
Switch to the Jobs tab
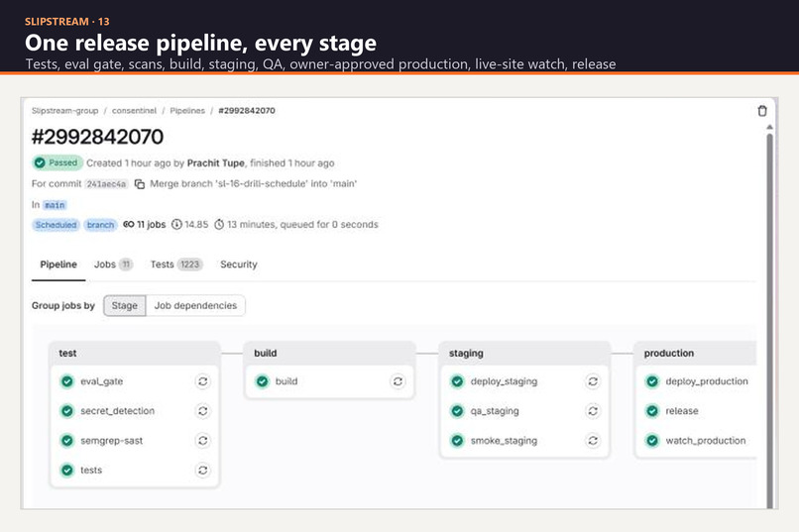(x=113, y=265)
